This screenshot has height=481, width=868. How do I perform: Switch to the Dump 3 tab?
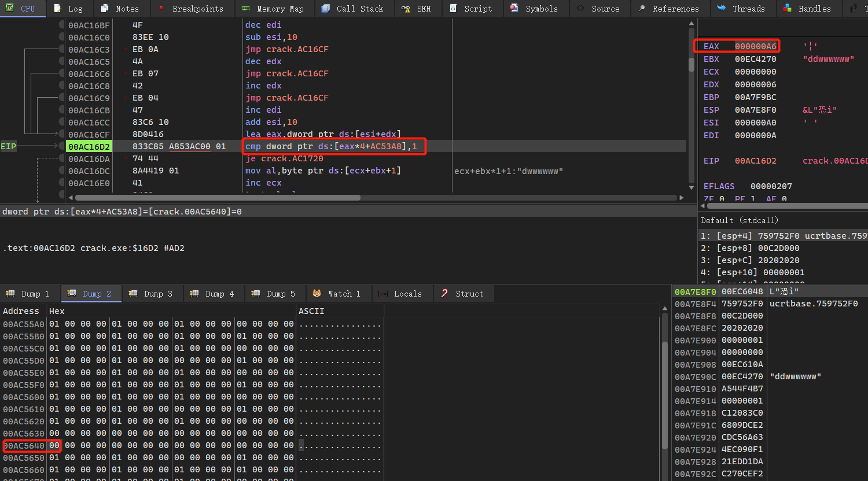point(153,294)
